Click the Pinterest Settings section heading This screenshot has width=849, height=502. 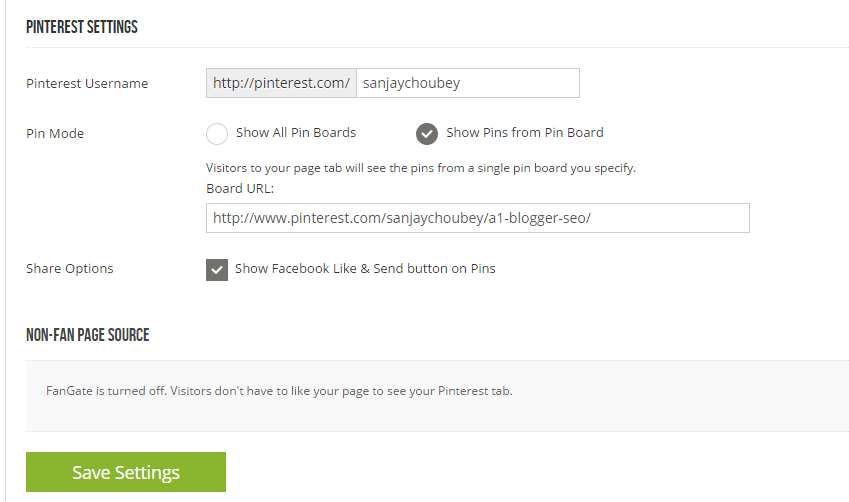(x=82, y=27)
